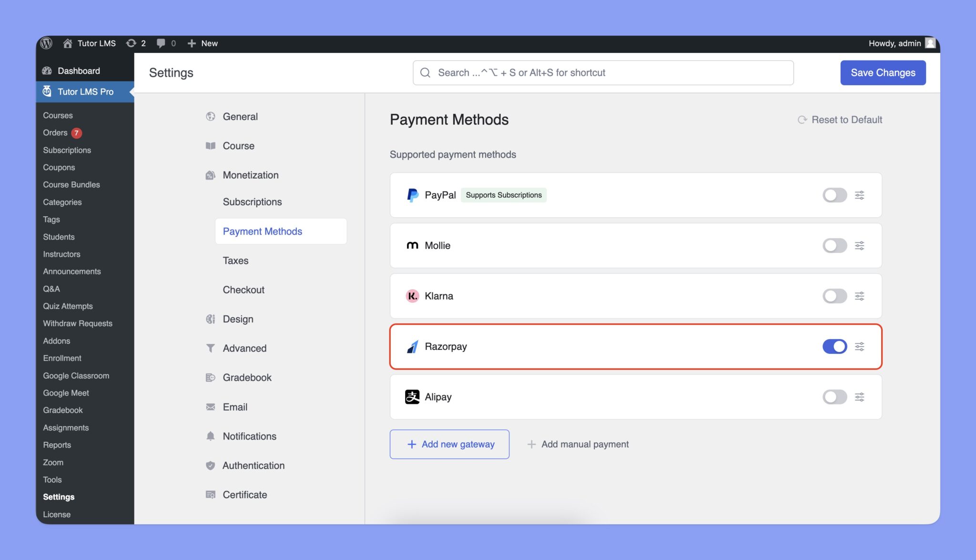
Task: Expand the Advanced settings section
Action: click(x=244, y=348)
